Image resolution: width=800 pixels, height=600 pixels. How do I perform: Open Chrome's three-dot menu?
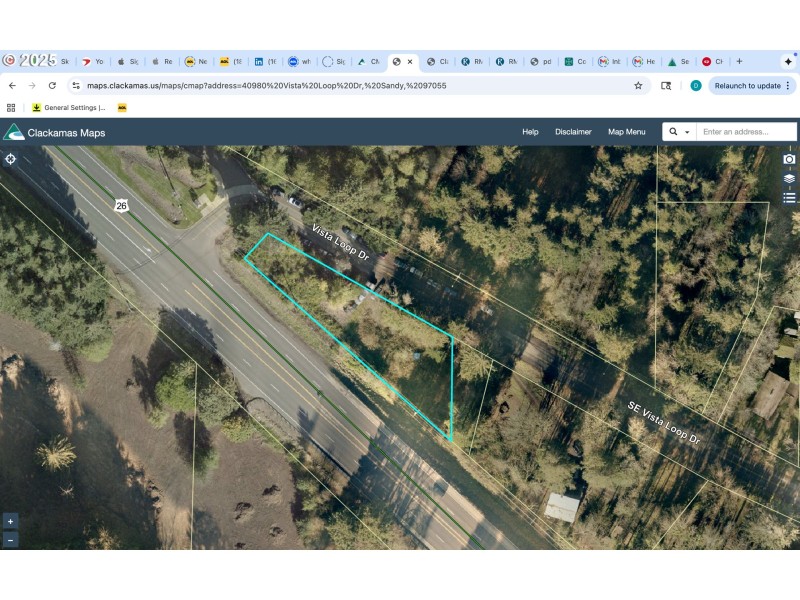click(x=789, y=86)
